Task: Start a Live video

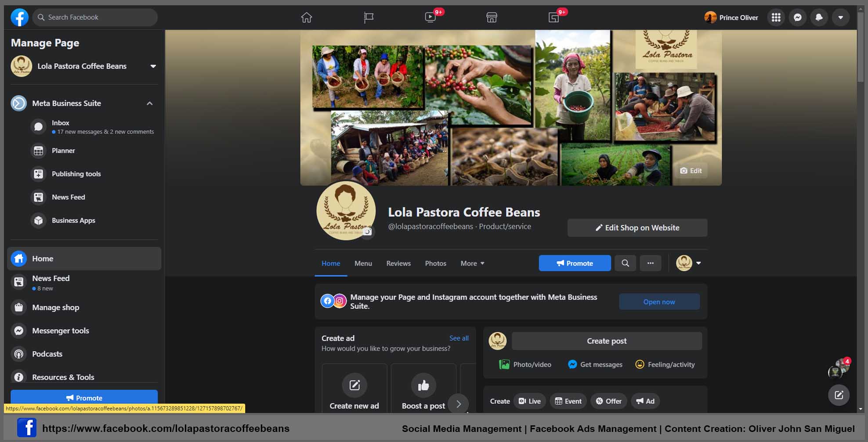Action: pyautogui.click(x=530, y=401)
